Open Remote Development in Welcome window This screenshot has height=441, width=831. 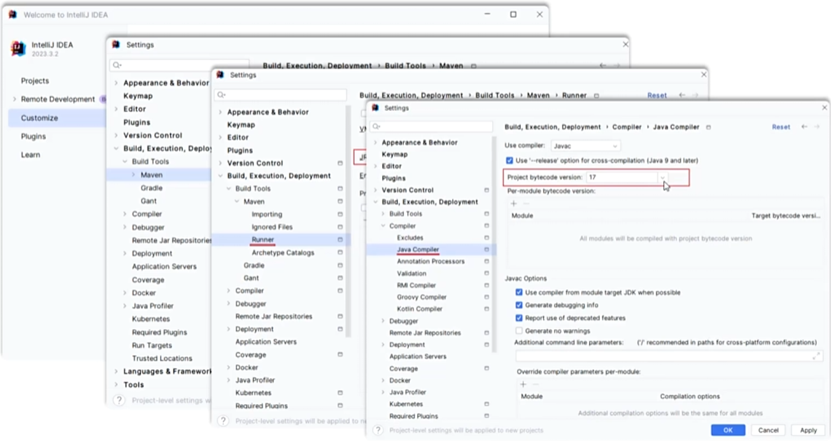(x=58, y=99)
